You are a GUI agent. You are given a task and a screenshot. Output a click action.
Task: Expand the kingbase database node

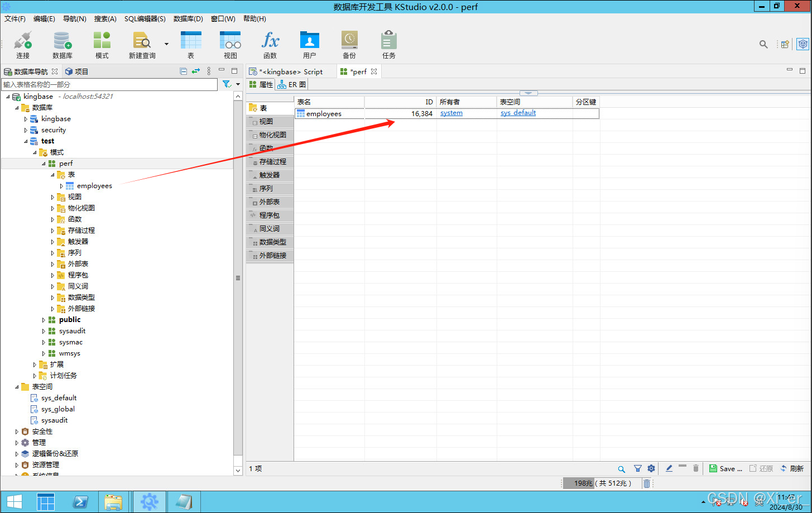(x=26, y=119)
